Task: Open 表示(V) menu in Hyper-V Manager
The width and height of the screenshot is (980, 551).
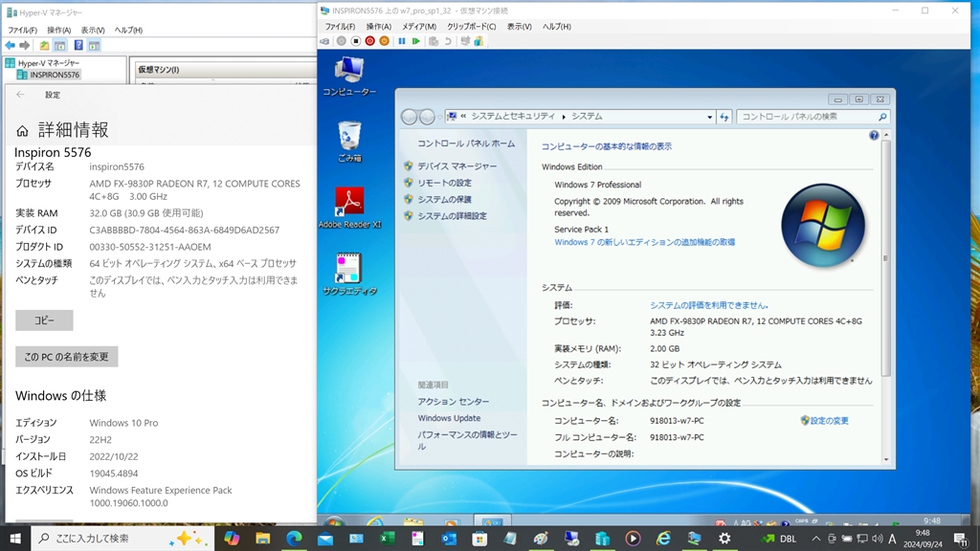Action: point(93,30)
